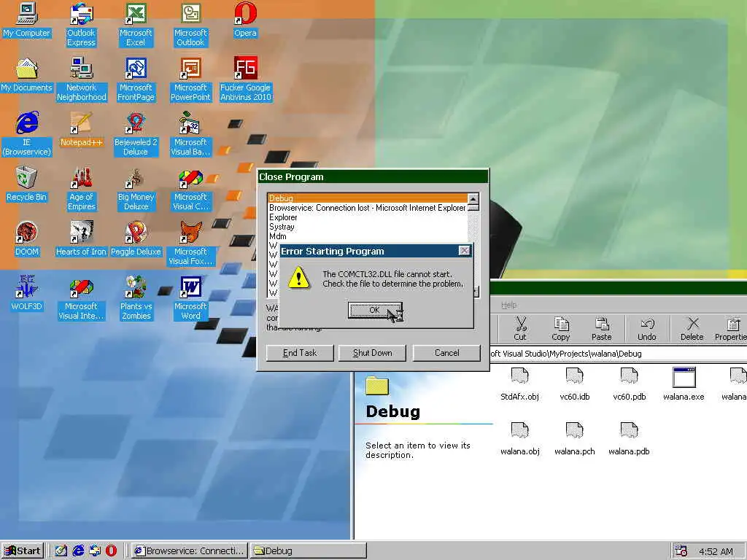This screenshot has height=560, width=747.
Task: Click Cut in Debug window toolbar
Action: [520, 329]
